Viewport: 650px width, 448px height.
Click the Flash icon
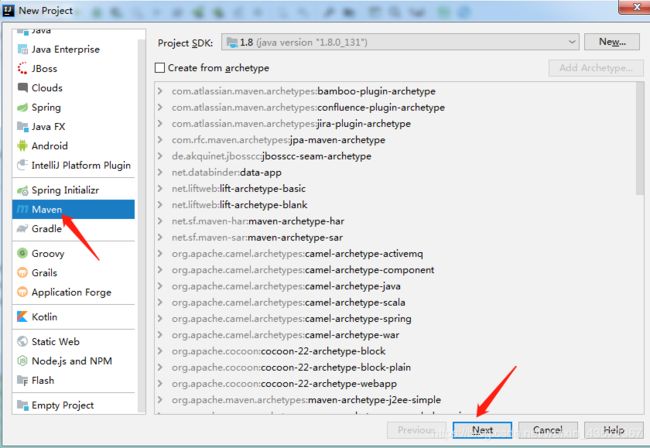[22, 380]
